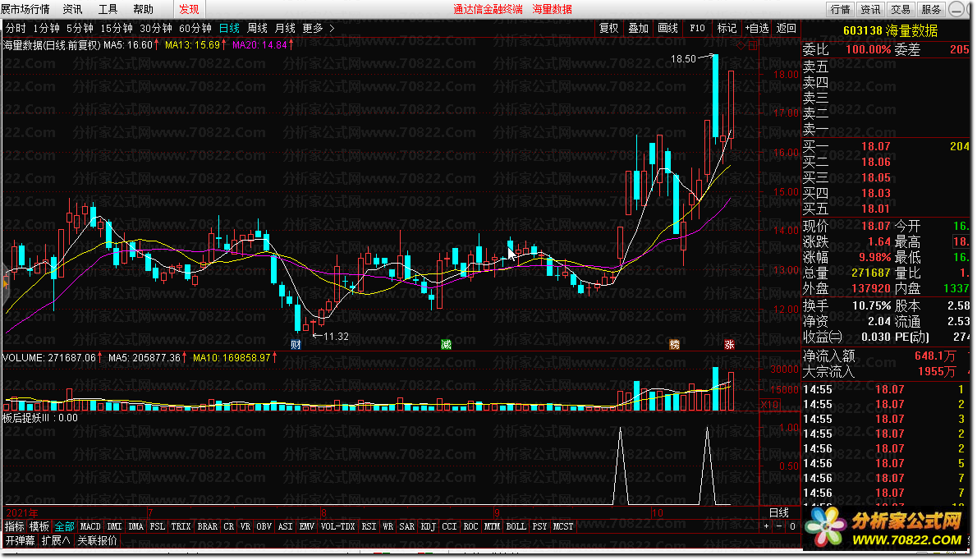Click the 开弹幕 button
This screenshot has height=560, width=977.
pos(20,540)
